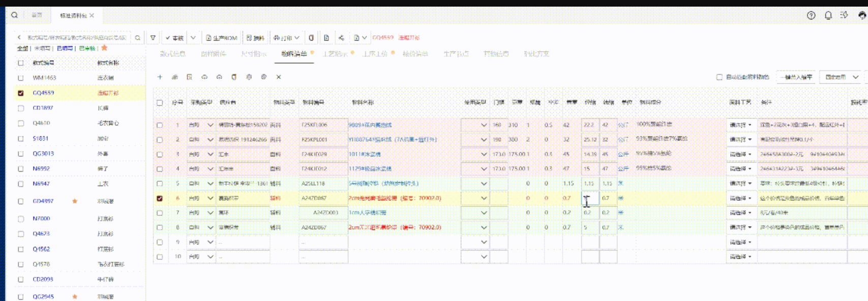Click the plus icon to add material row
Image resolution: width=868 pixels, height=301 pixels.
click(x=160, y=77)
